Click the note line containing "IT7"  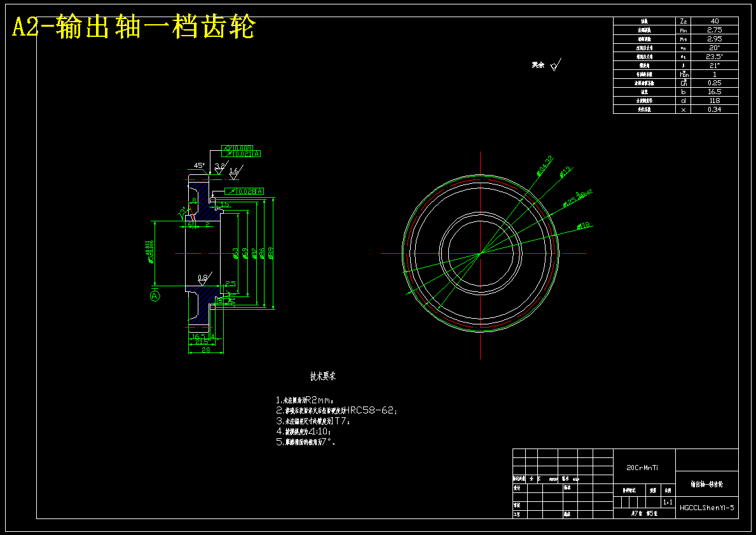313,421
